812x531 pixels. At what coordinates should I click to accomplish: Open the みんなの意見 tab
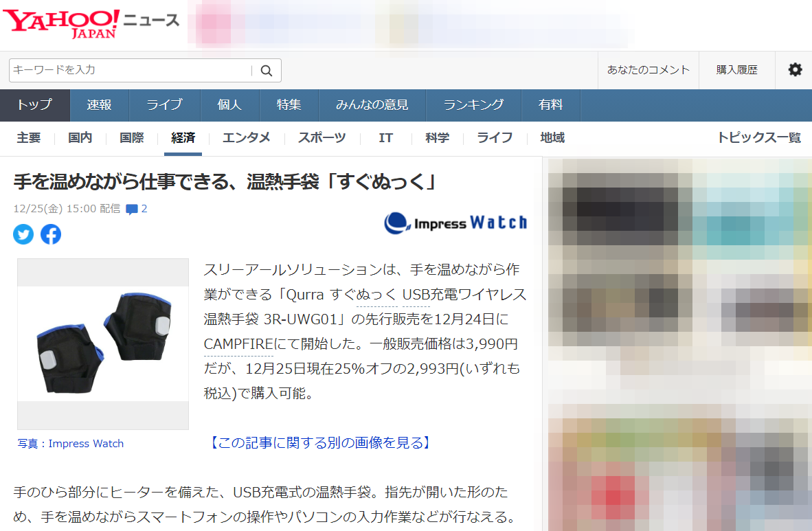pos(372,105)
